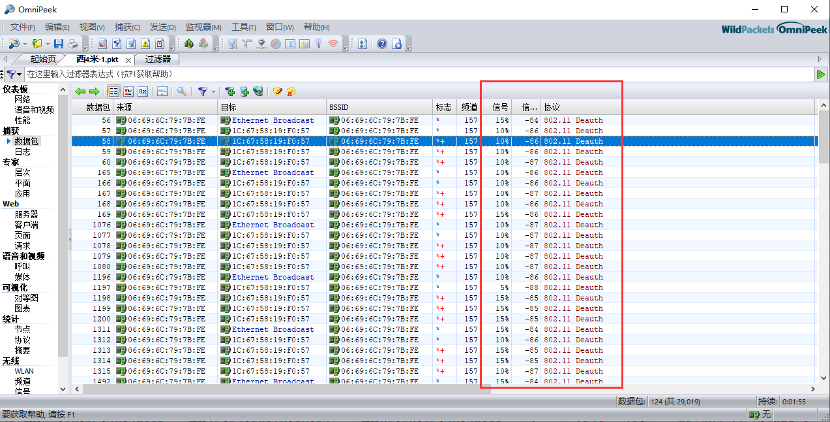830x422 pixels.
Task: Click the new capture magnifier toolbar icon
Action: point(14,44)
